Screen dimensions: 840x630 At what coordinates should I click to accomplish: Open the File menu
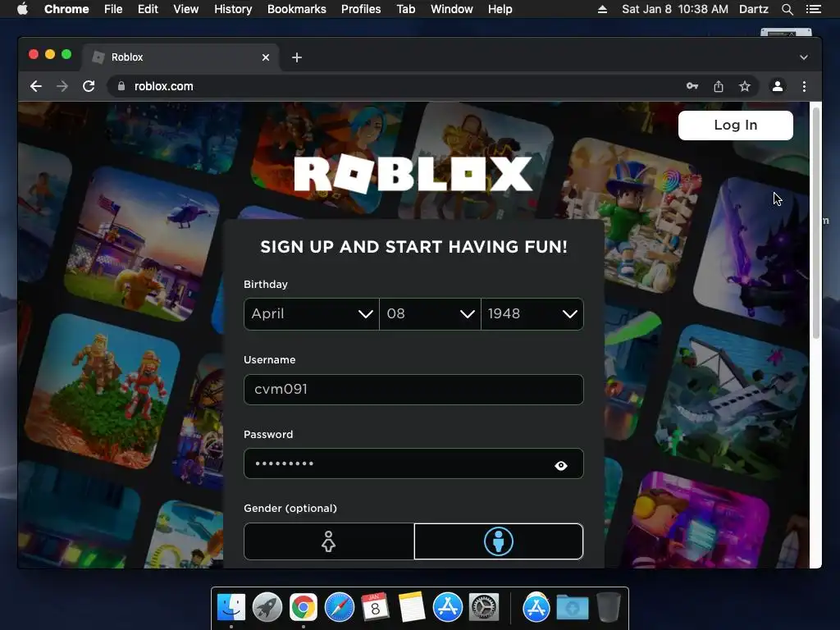click(113, 9)
